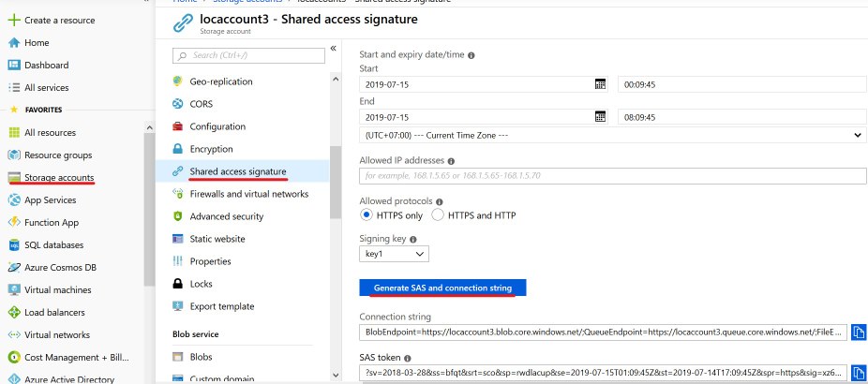Screen dimensions: 868x384
Task: Click the Locks black padlock icon
Action: (x=177, y=283)
